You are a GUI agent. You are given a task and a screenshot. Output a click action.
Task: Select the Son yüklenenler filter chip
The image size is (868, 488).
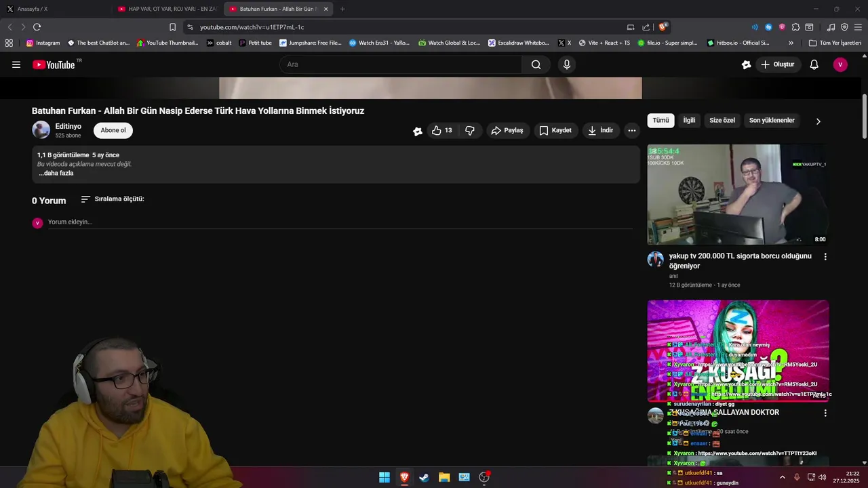(x=772, y=121)
